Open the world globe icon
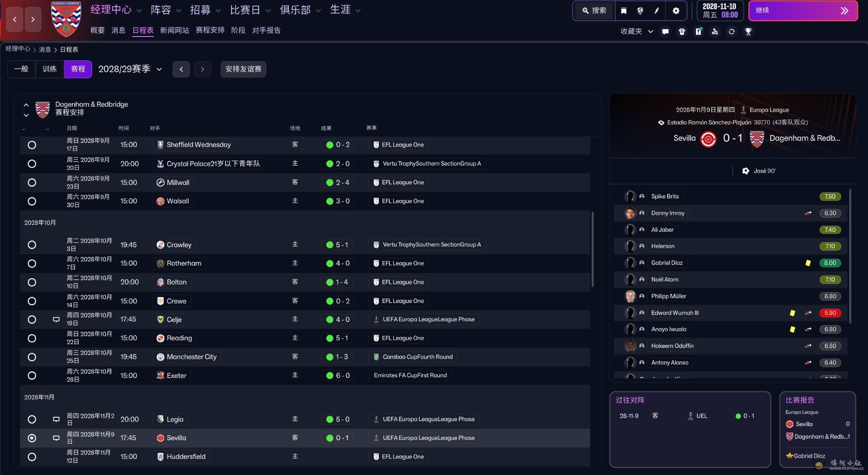868x475 pixels. click(x=640, y=11)
